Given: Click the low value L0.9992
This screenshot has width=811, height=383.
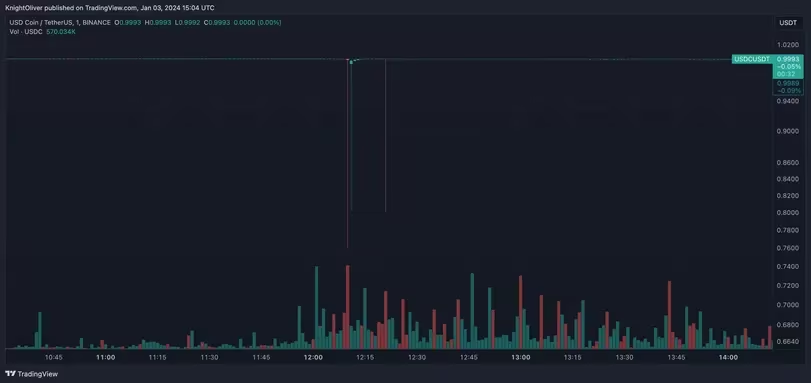Looking at the screenshot, I should pyautogui.click(x=187, y=23).
